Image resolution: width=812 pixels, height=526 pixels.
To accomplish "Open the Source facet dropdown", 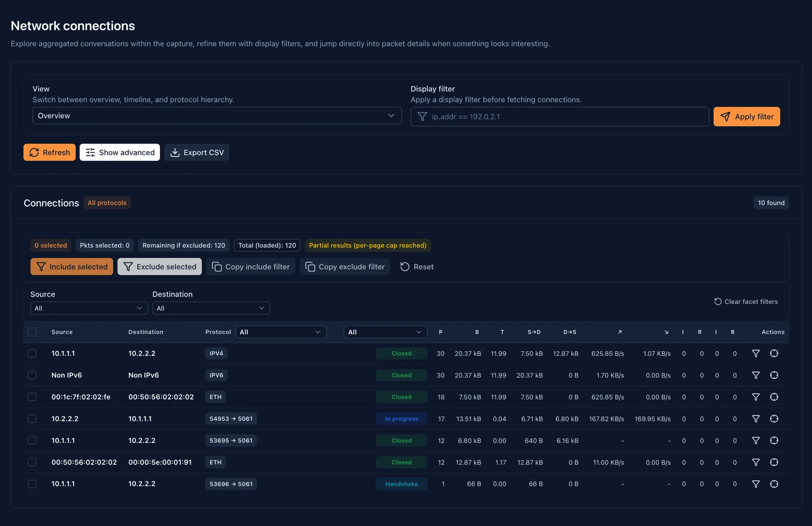I will pos(89,308).
